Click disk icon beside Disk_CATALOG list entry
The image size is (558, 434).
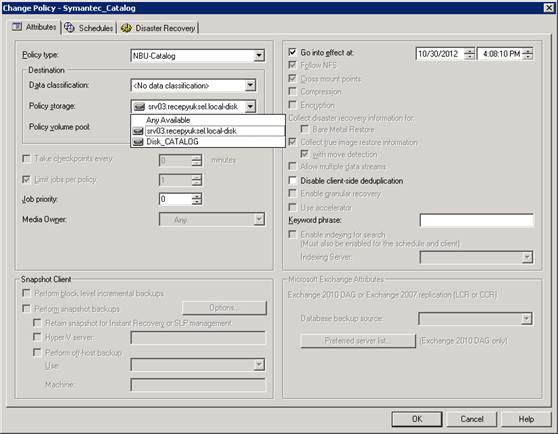(138, 142)
